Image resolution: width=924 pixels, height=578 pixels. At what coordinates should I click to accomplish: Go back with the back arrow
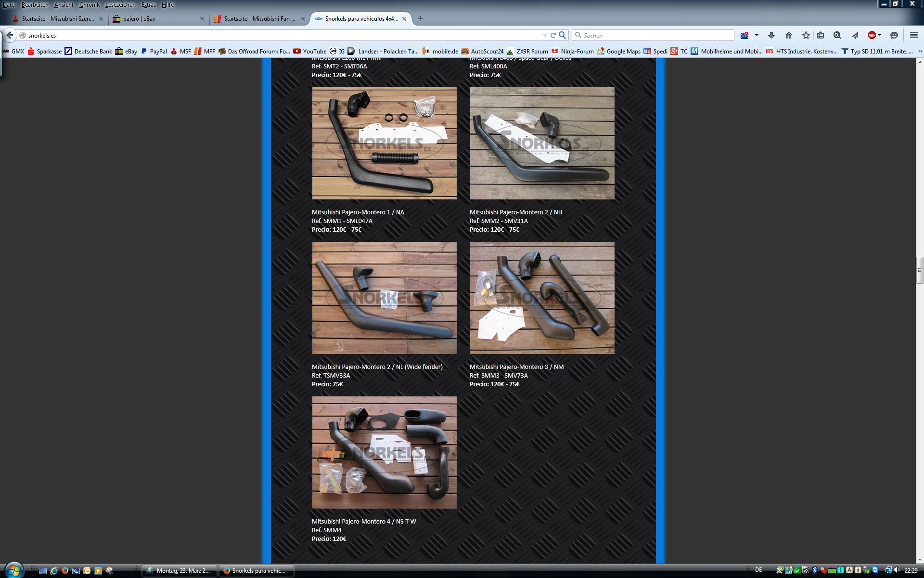pos(10,35)
